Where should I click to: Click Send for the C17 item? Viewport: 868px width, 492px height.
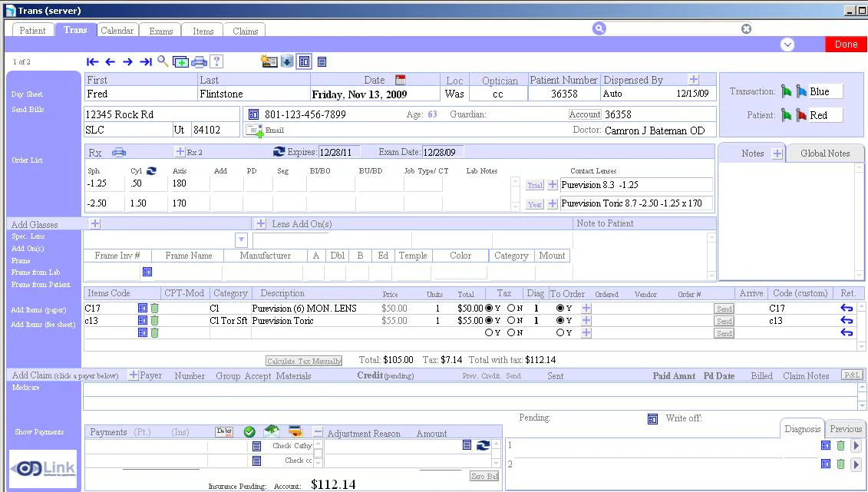tap(724, 309)
